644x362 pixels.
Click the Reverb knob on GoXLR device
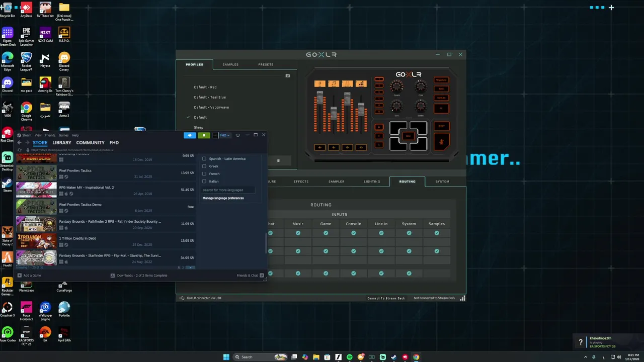coord(396,86)
